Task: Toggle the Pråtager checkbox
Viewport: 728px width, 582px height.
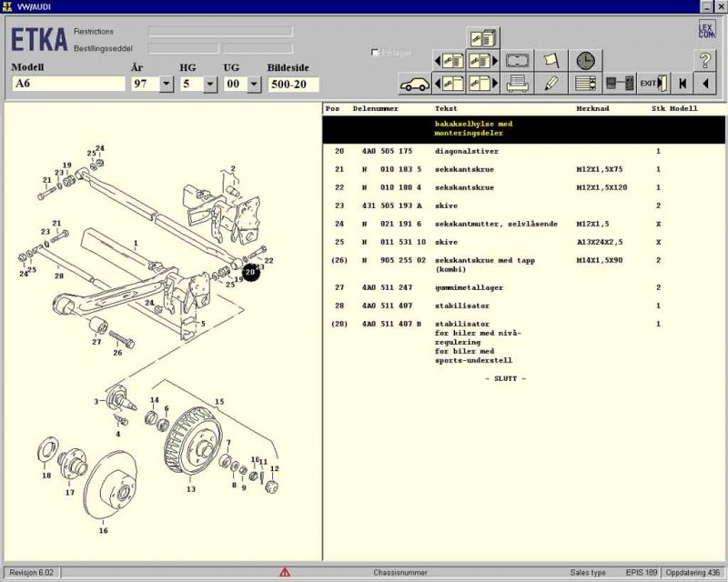Action: (x=375, y=53)
